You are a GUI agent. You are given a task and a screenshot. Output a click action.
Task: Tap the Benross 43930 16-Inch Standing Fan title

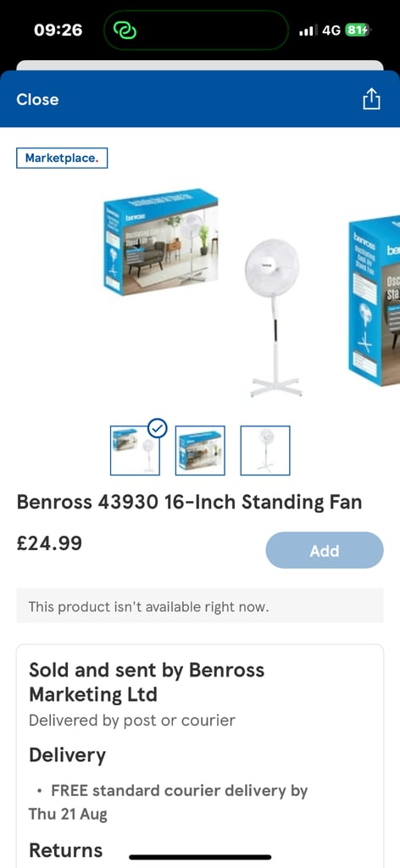click(x=189, y=502)
